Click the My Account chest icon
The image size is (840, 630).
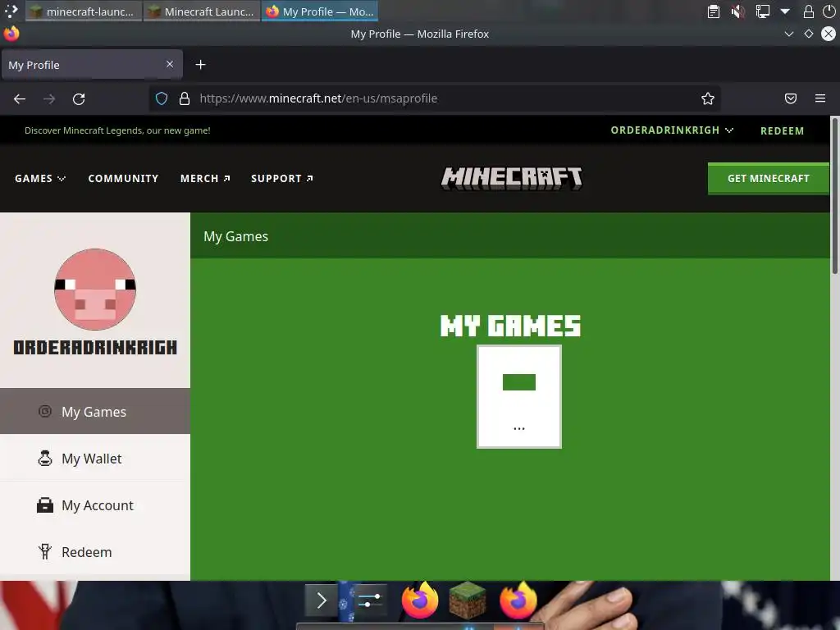point(45,505)
